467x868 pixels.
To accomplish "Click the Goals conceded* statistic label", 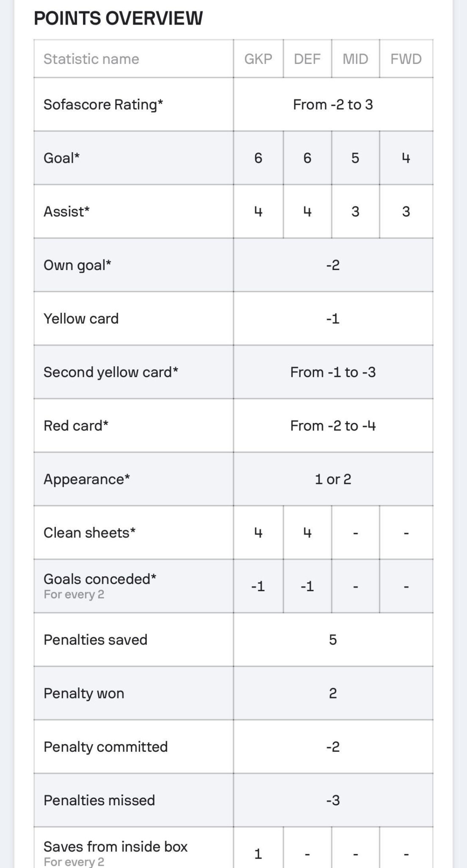I will coord(100,579).
